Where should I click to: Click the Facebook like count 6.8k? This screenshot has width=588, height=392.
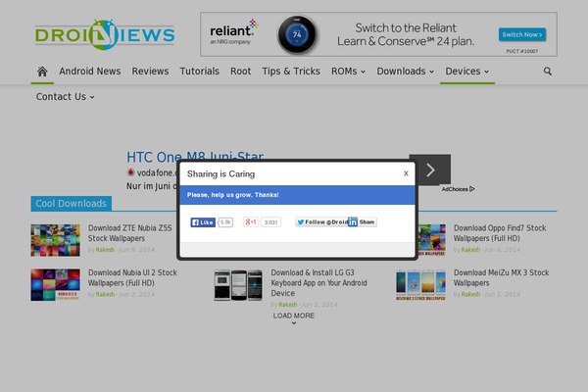(225, 222)
